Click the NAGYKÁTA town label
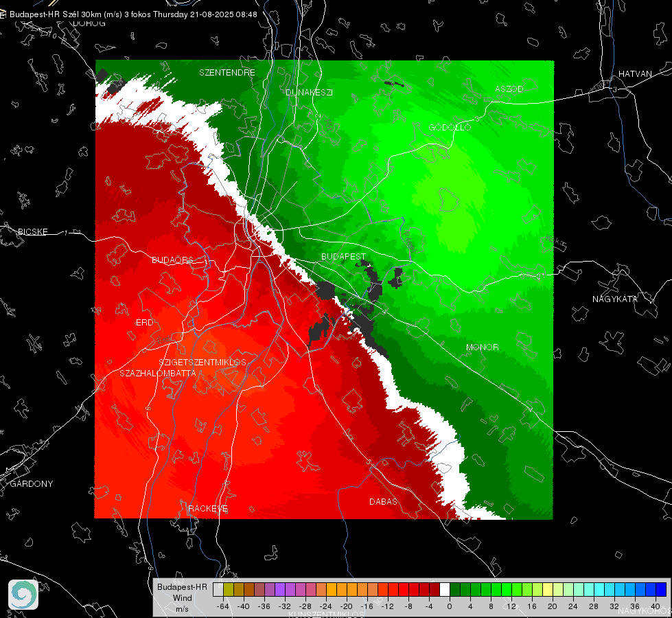The image size is (672, 618). click(615, 299)
